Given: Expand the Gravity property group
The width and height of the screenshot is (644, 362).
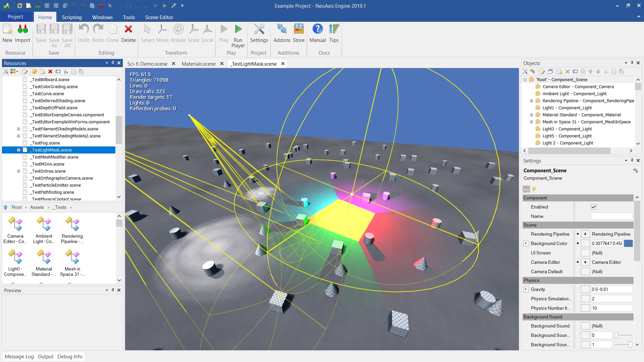Looking at the screenshot, I should [526, 289].
